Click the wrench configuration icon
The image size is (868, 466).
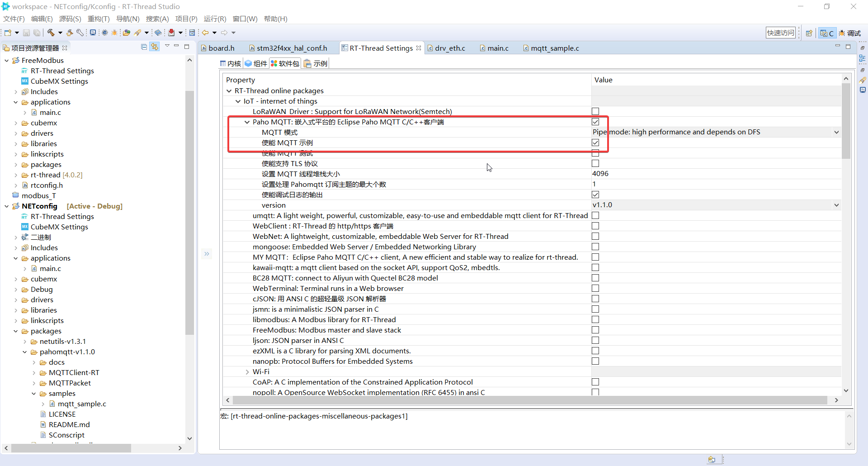[x=80, y=33]
